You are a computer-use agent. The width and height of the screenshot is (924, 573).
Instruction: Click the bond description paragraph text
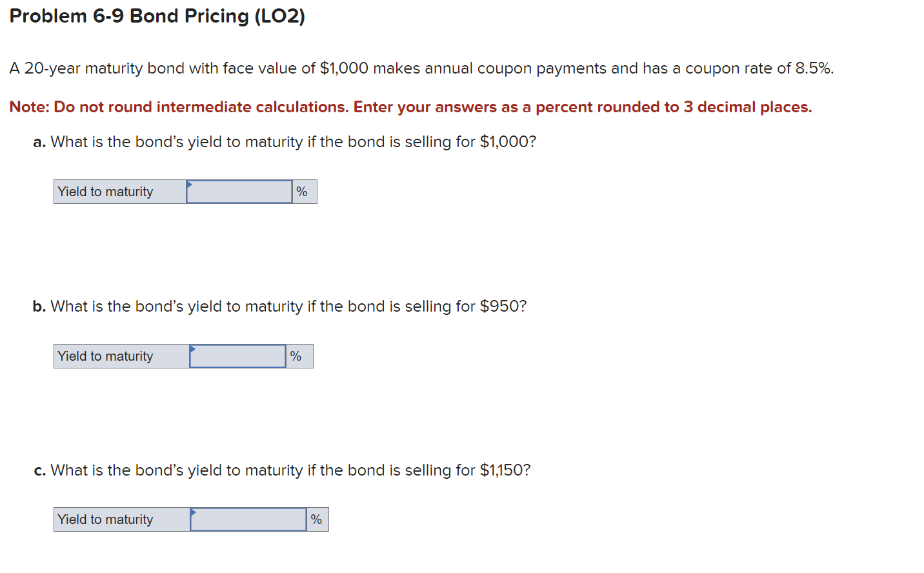point(421,68)
